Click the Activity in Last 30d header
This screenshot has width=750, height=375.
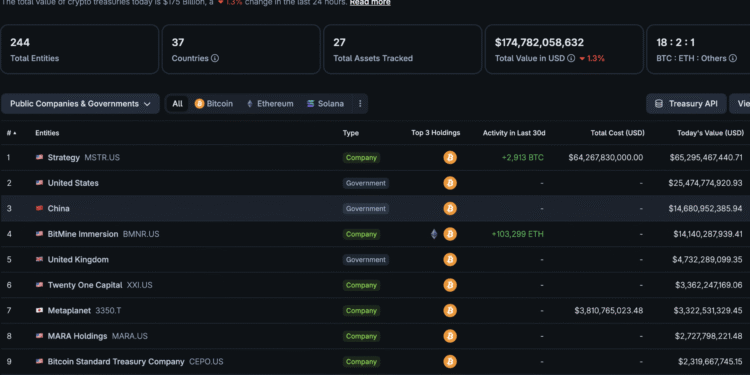(x=514, y=133)
